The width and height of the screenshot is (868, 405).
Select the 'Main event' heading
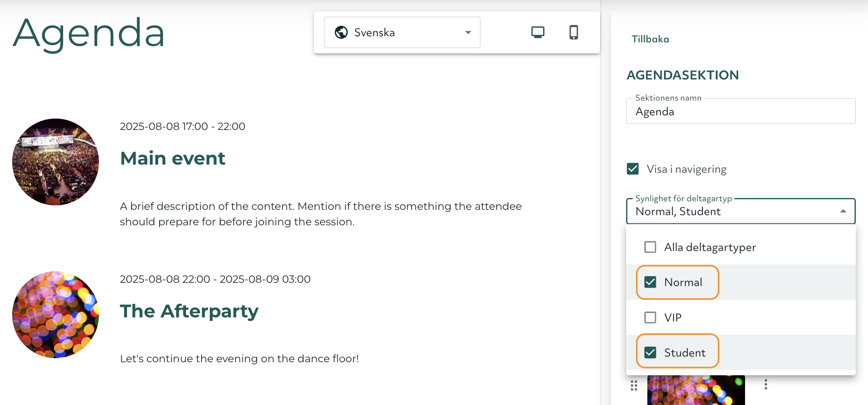click(173, 158)
